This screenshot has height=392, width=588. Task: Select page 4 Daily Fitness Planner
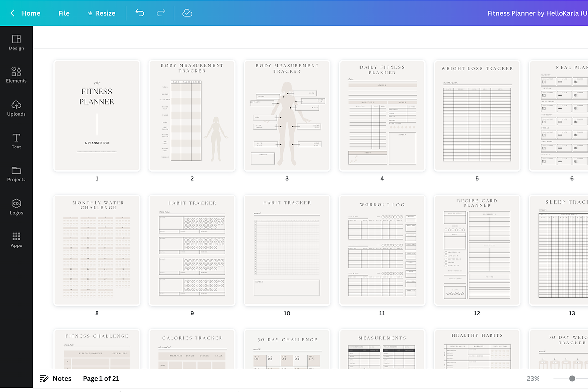point(382,116)
